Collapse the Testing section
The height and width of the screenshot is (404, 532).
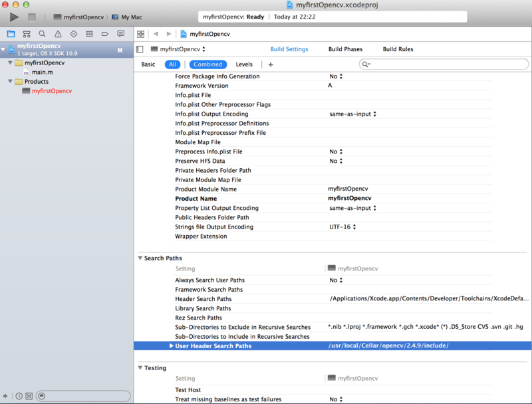(x=140, y=367)
